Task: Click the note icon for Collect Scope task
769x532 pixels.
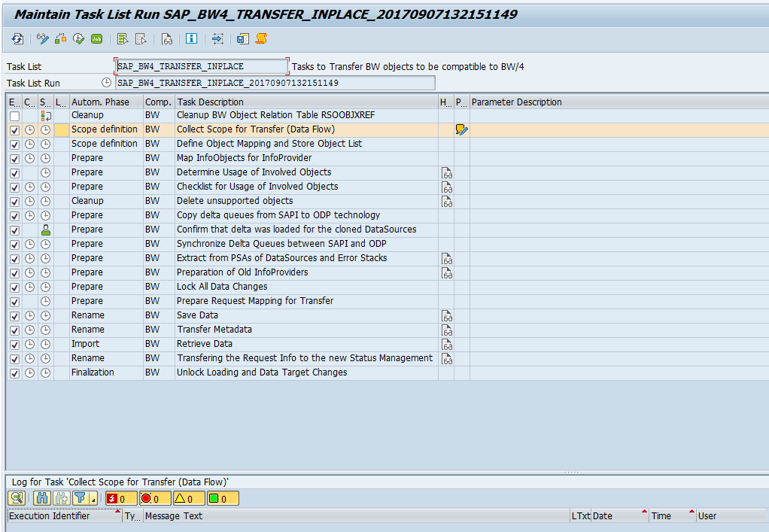Action: [460, 129]
